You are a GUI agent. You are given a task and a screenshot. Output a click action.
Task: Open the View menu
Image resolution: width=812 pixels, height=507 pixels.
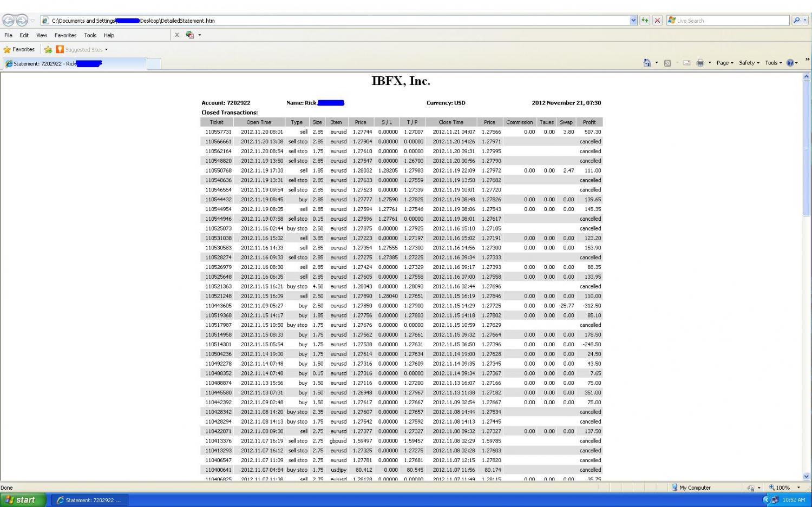[x=42, y=35]
